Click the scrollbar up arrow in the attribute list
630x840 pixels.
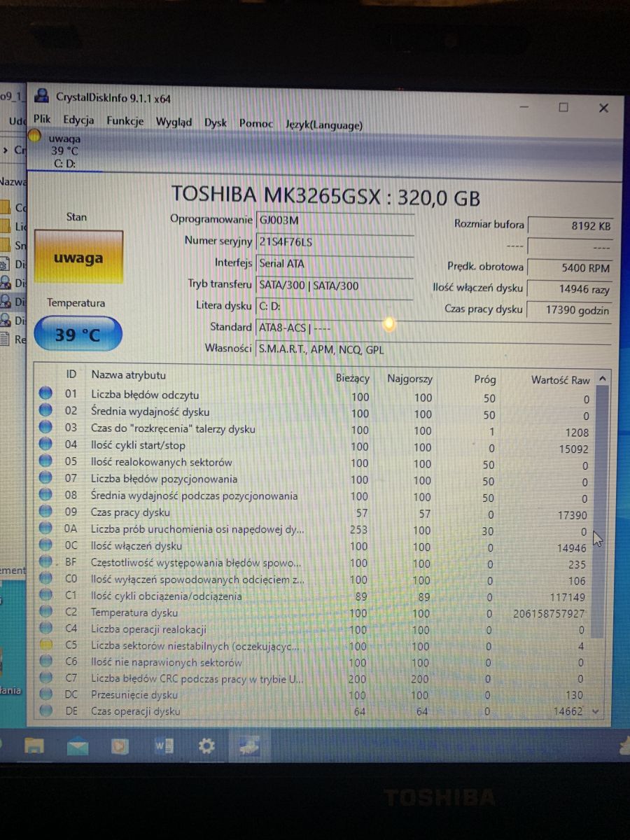(x=603, y=379)
